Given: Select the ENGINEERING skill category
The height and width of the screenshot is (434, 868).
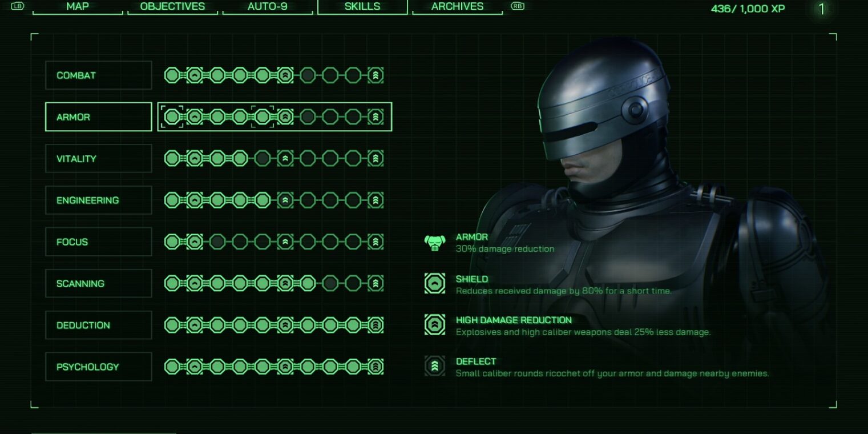Looking at the screenshot, I should coord(99,200).
